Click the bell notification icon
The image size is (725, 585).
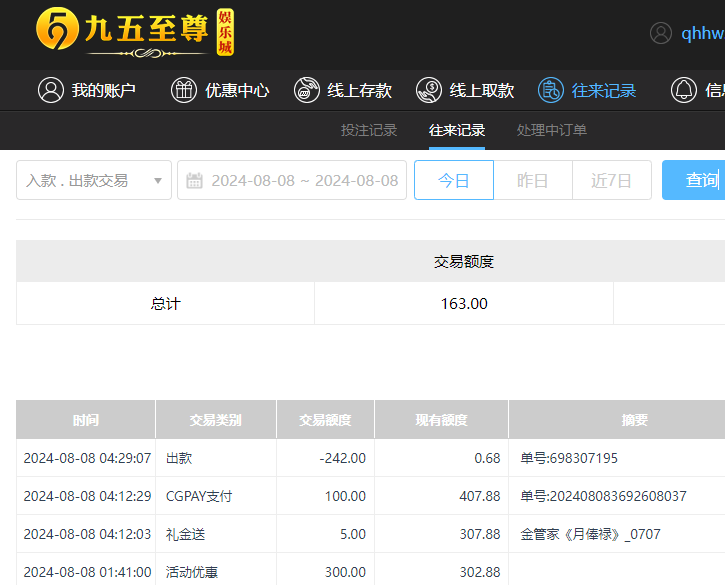pyautogui.click(x=684, y=90)
